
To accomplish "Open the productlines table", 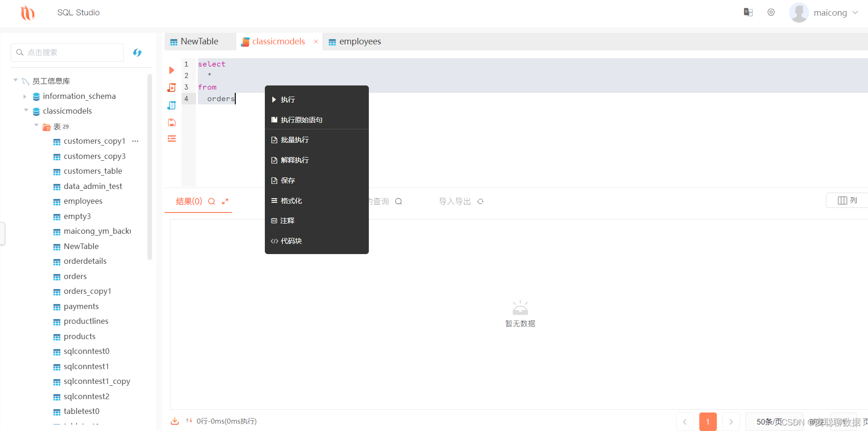I will coord(86,321).
